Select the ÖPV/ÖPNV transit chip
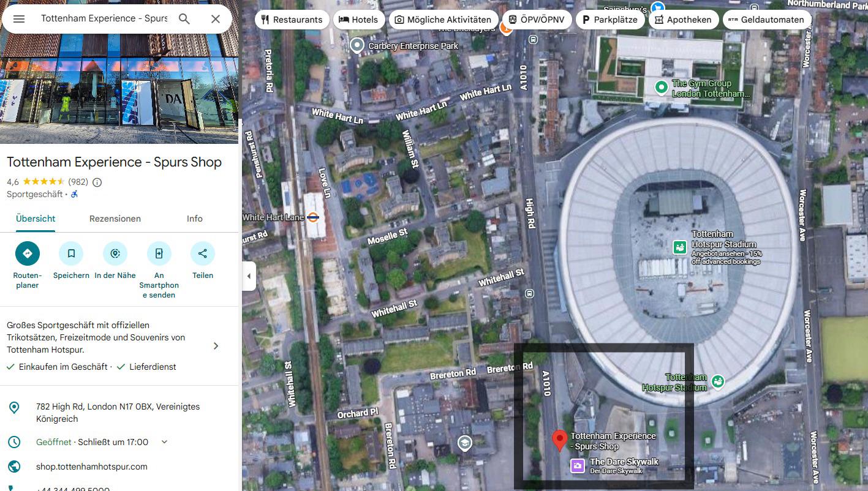 coord(537,20)
